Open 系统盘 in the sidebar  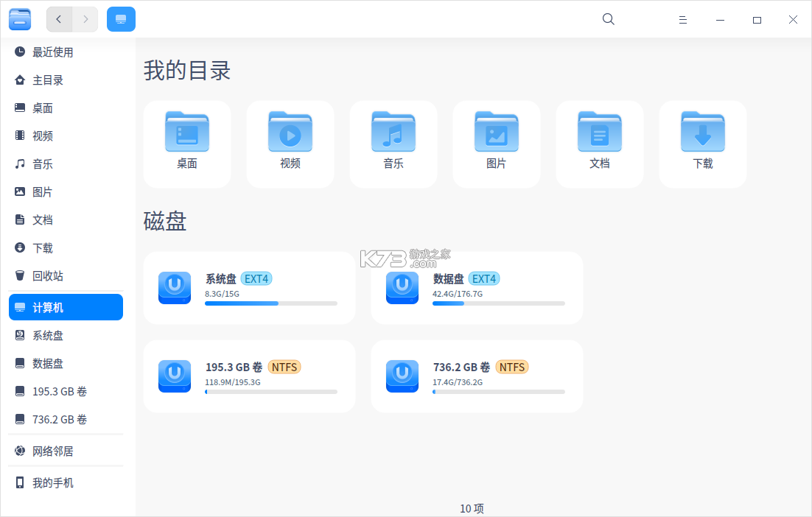[x=66, y=335]
